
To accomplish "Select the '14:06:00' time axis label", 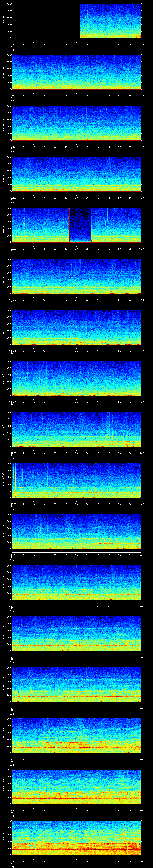I will (12, 147).
